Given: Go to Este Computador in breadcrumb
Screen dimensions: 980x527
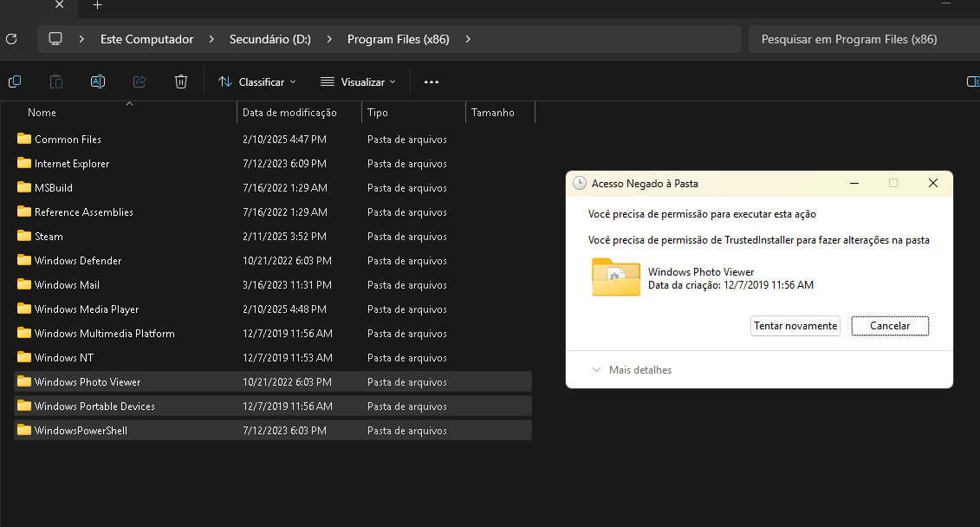Looking at the screenshot, I should click(147, 39).
